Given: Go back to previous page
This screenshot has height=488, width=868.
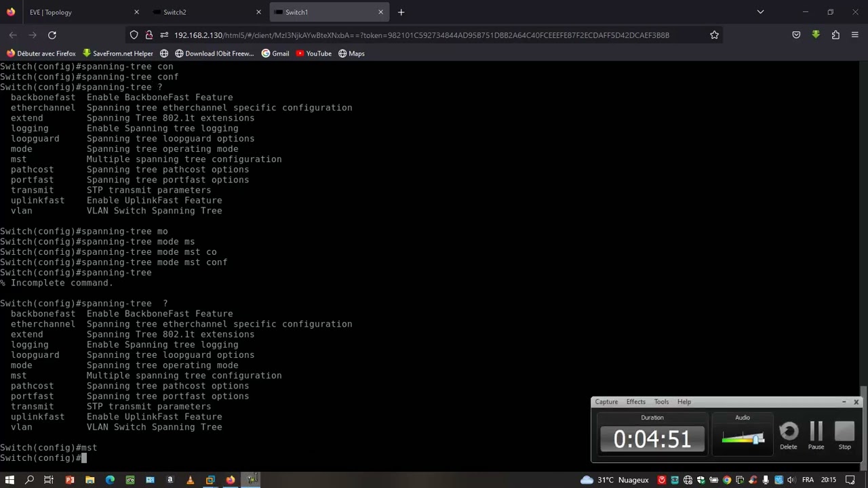Looking at the screenshot, I should point(13,35).
